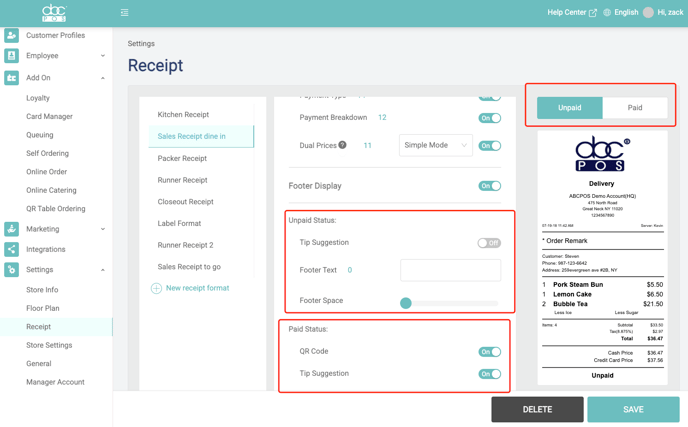
Task: Click the Marketing sidebar icon
Action: point(11,229)
